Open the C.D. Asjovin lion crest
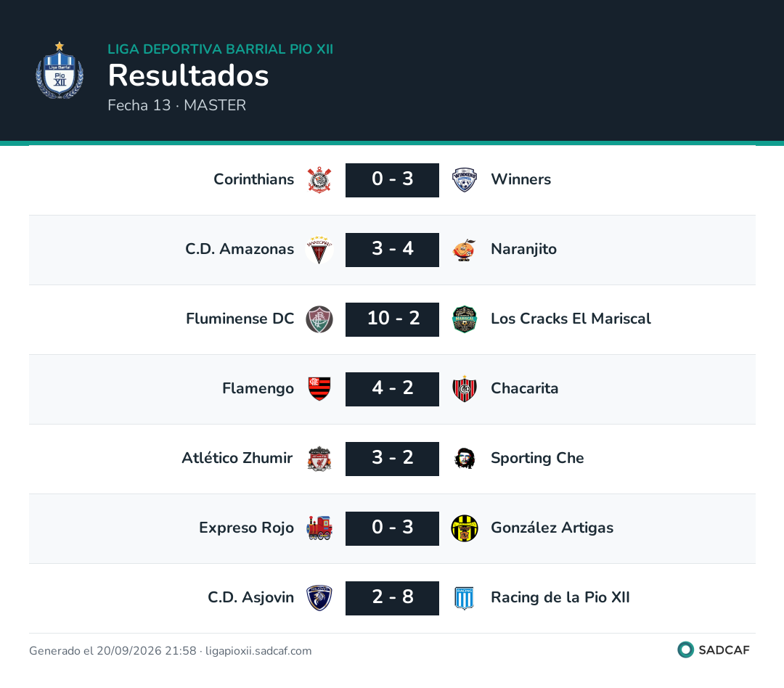 [x=319, y=598]
